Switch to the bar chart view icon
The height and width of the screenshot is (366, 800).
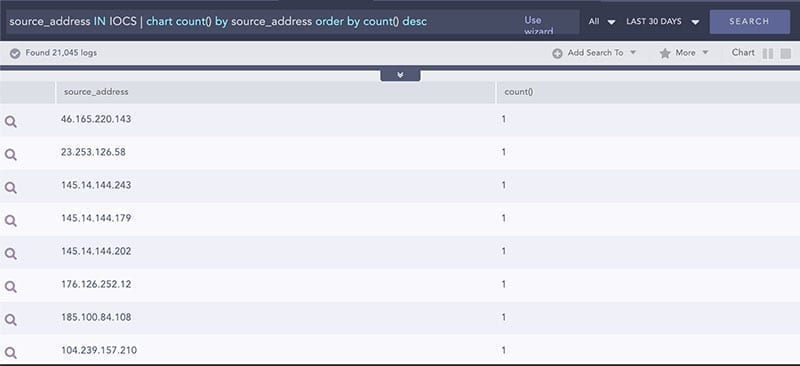tap(768, 54)
